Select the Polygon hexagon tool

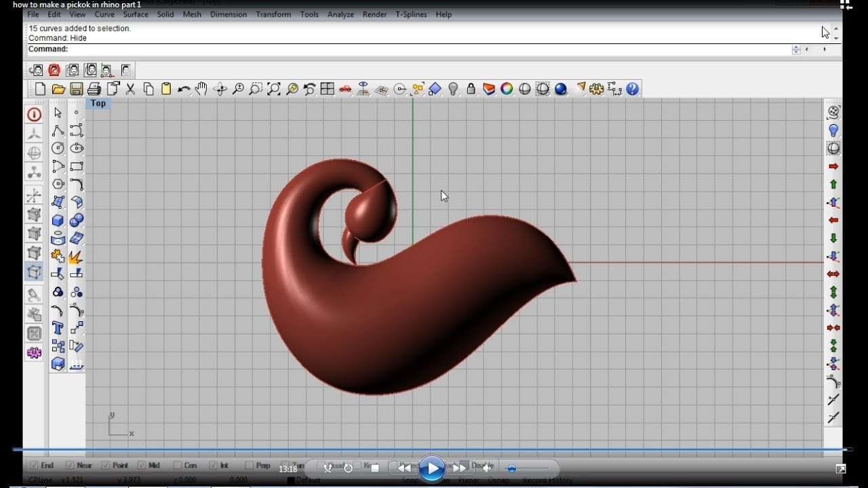tap(58, 184)
